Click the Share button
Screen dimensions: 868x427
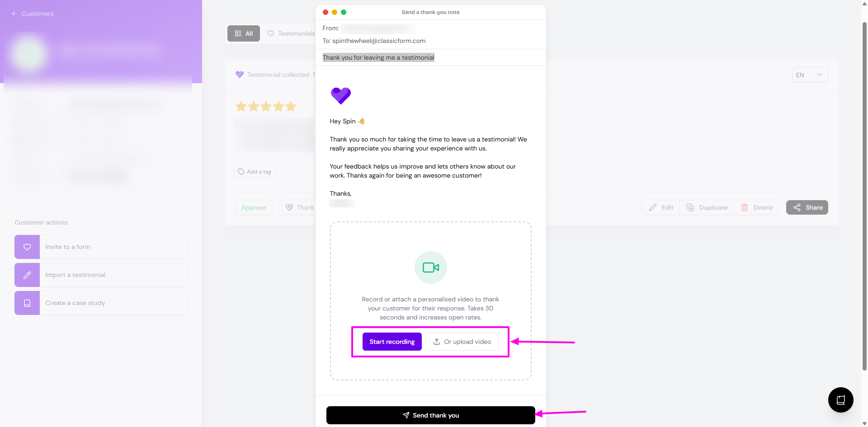(807, 207)
